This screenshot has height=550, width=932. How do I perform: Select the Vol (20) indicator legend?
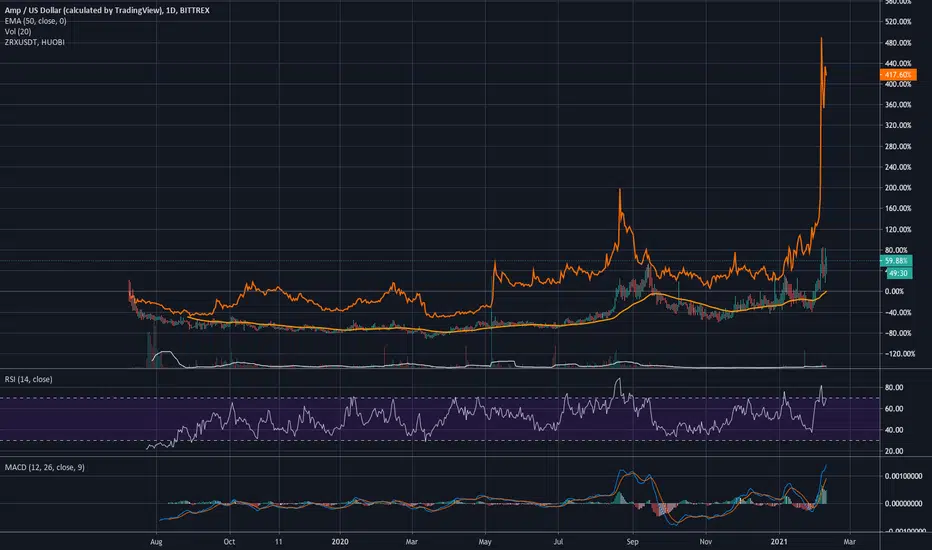coord(18,32)
